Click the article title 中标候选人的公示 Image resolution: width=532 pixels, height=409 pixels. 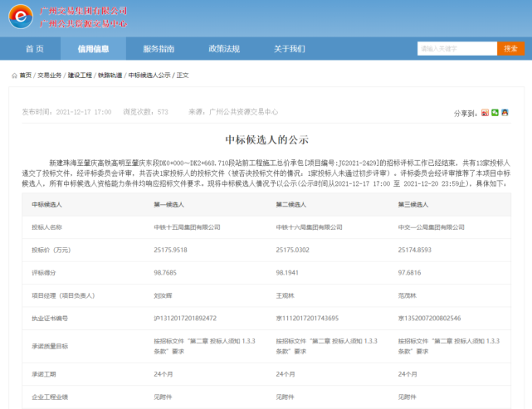tap(266, 139)
